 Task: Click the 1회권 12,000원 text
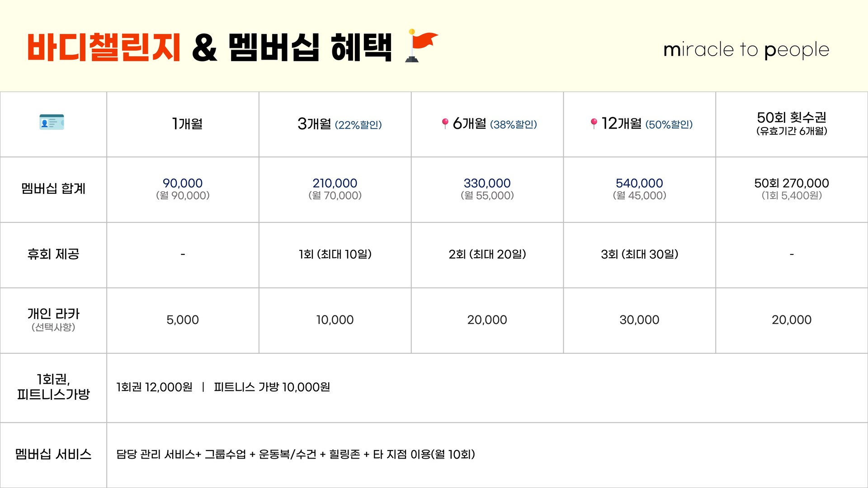click(154, 387)
